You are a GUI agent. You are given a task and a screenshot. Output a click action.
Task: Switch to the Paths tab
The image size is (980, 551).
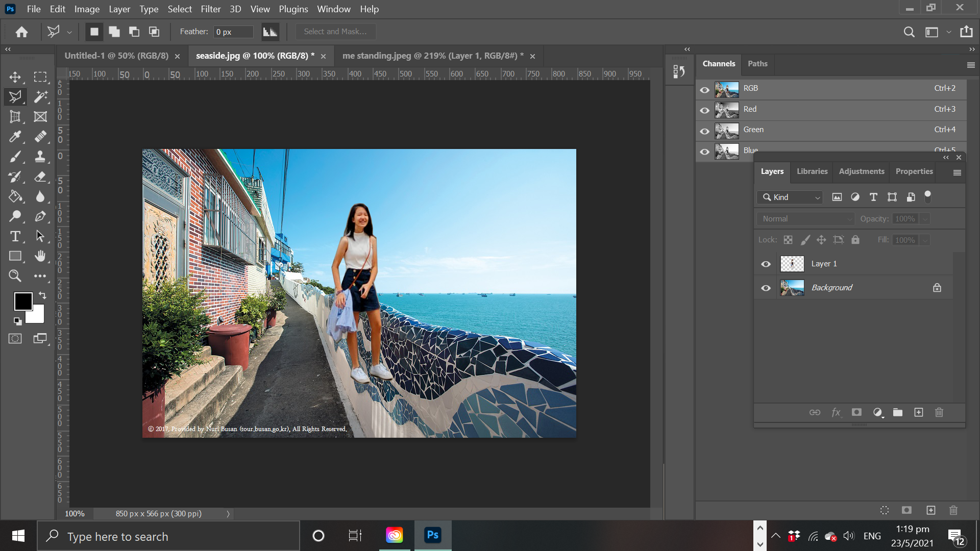point(757,64)
